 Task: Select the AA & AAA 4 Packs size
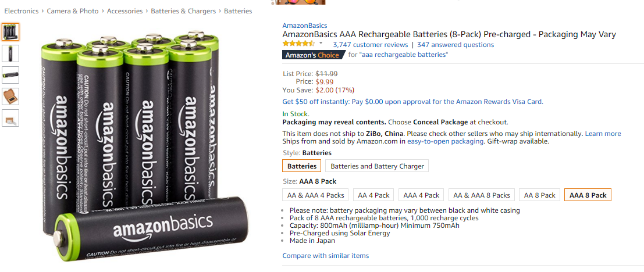(315, 195)
